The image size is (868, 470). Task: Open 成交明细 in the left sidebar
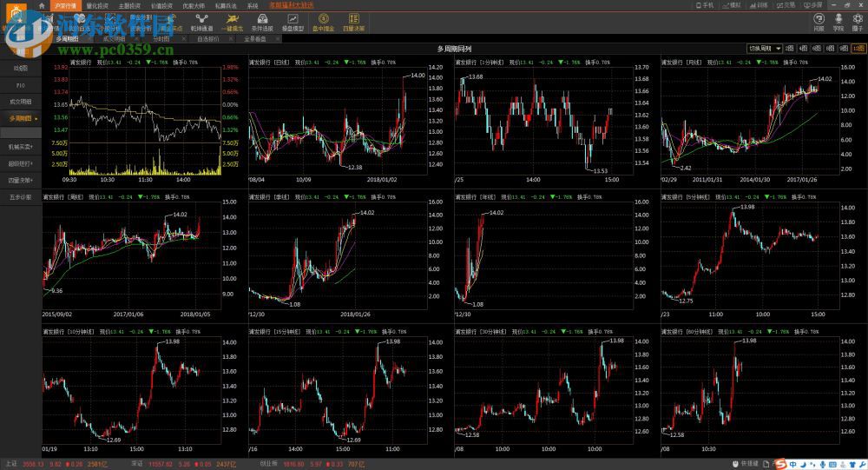pyautogui.click(x=21, y=102)
